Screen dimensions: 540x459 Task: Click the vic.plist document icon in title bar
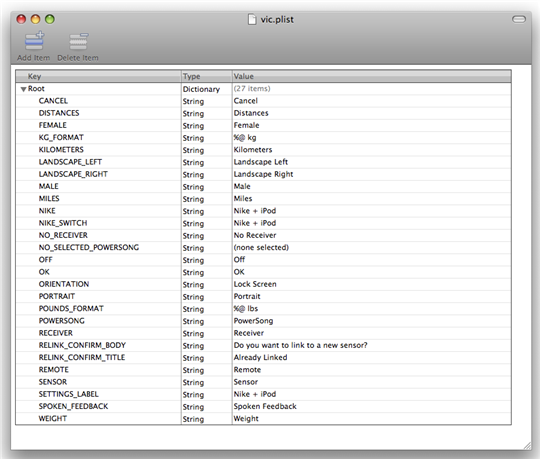tap(252, 19)
